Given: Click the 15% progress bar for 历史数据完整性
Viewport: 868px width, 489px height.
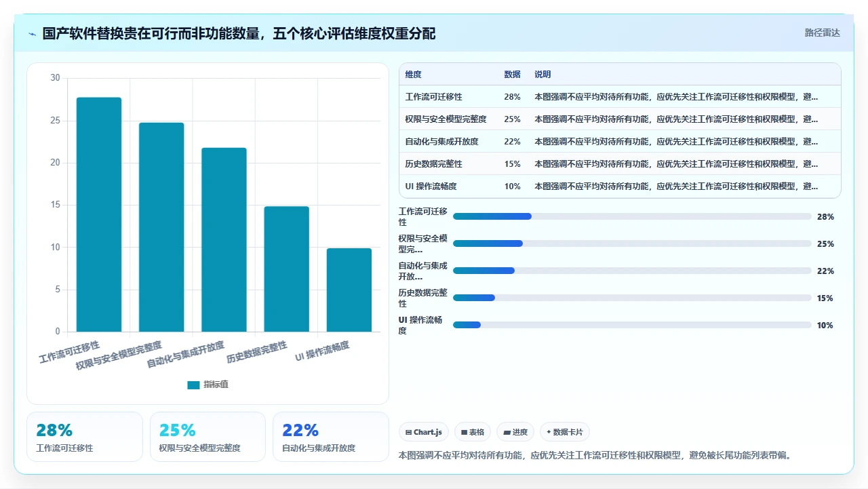Looking at the screenshot, I should 632,298.
